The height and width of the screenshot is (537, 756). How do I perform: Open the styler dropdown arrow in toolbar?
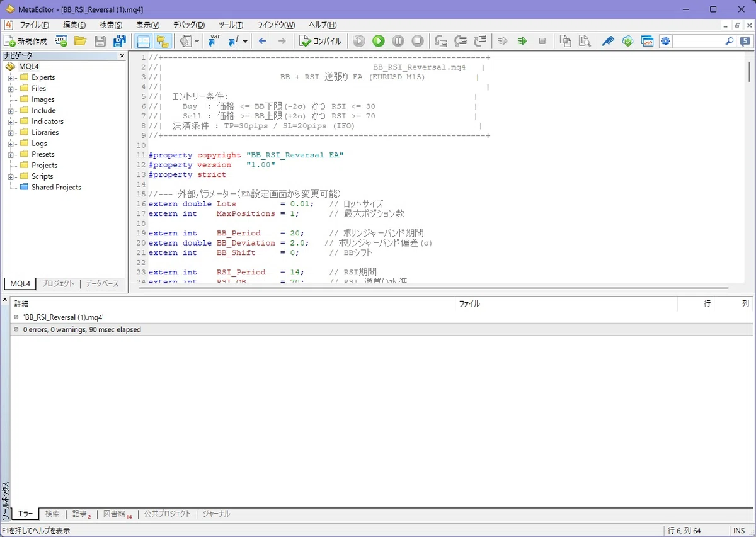click(197, 41)
